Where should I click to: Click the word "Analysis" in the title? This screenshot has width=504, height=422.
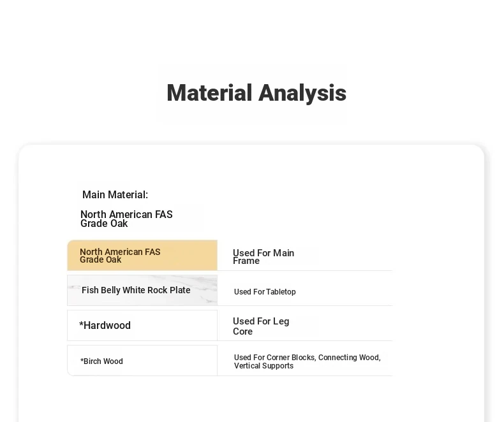(302, 93)
